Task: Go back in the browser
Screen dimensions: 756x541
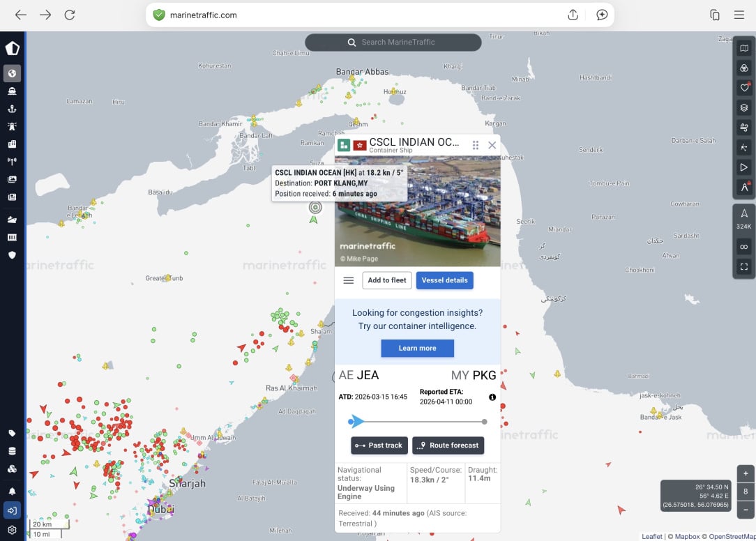Action: 21,15
